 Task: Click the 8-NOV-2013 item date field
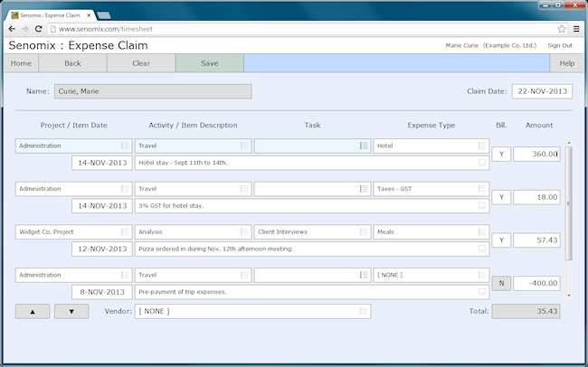point(102,292)
